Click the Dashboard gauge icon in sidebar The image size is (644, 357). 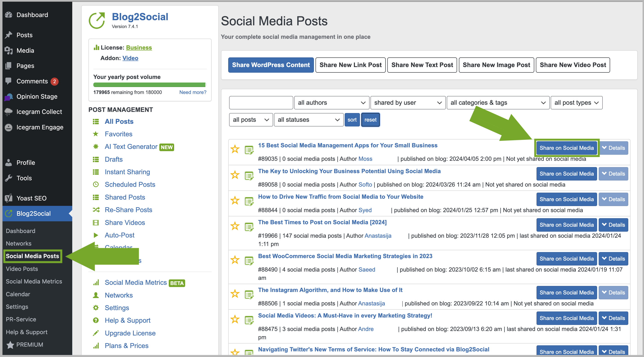click(x=9, y=15)
